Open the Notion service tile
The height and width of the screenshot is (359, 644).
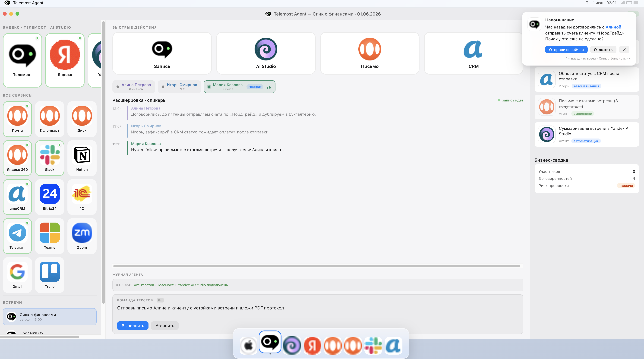(x=82, y=158)
